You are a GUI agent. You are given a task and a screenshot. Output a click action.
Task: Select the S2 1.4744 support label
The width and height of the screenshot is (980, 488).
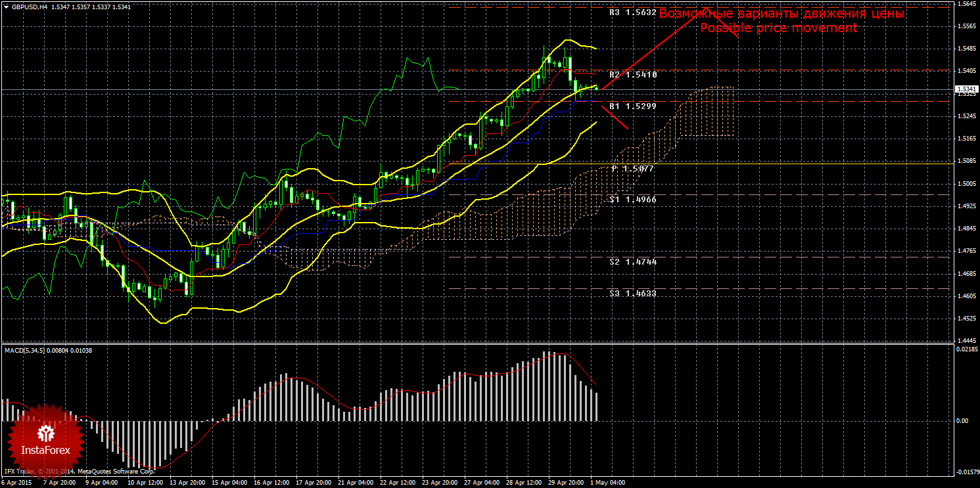pos(632,261)
